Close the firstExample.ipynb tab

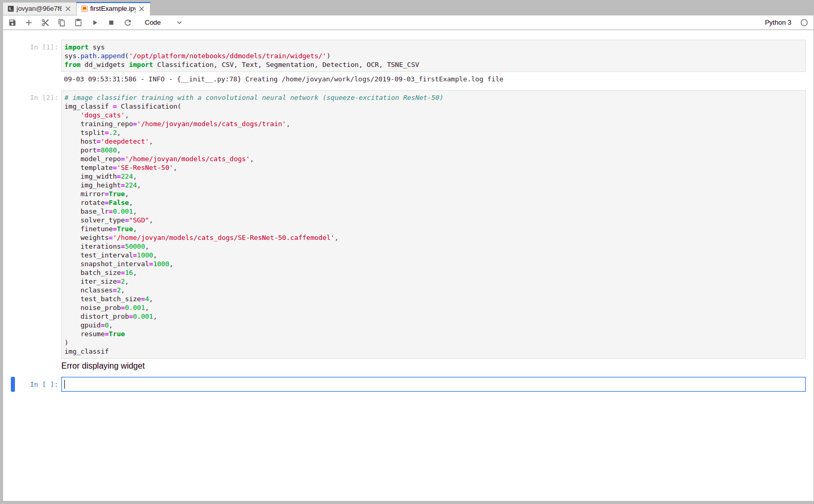point(142,9)
